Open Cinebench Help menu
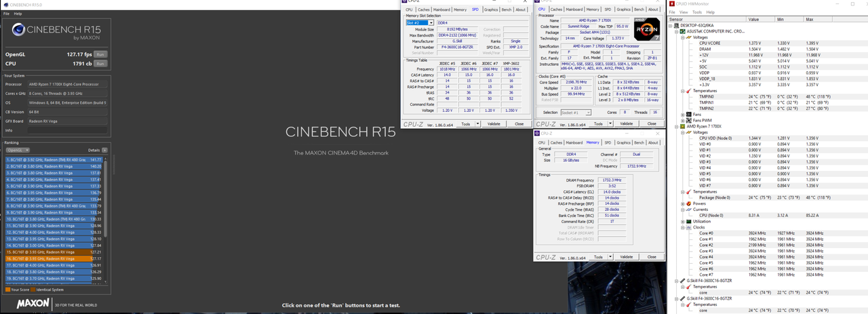The width and height of the screenshot is (868, 314). 18,14
